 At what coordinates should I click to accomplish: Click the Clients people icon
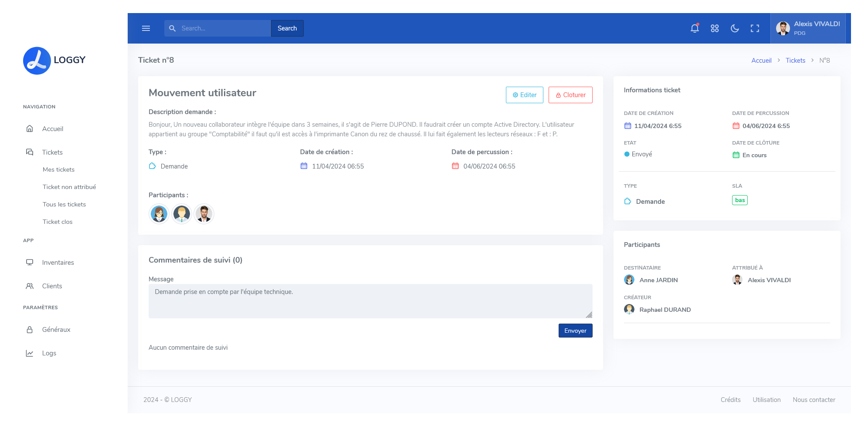pos(30,286)
